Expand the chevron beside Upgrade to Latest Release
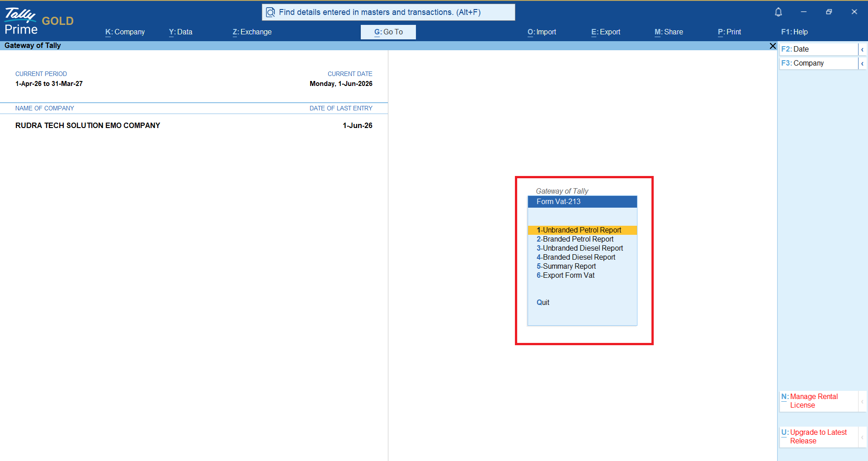 (x=862, y=437)
